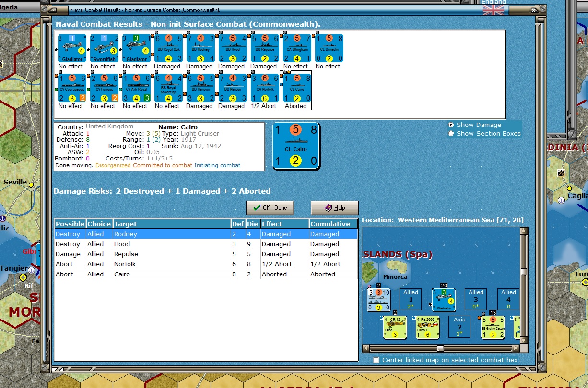Select the small CL Cairo counter marked Aborted

(x=296, y=88)
